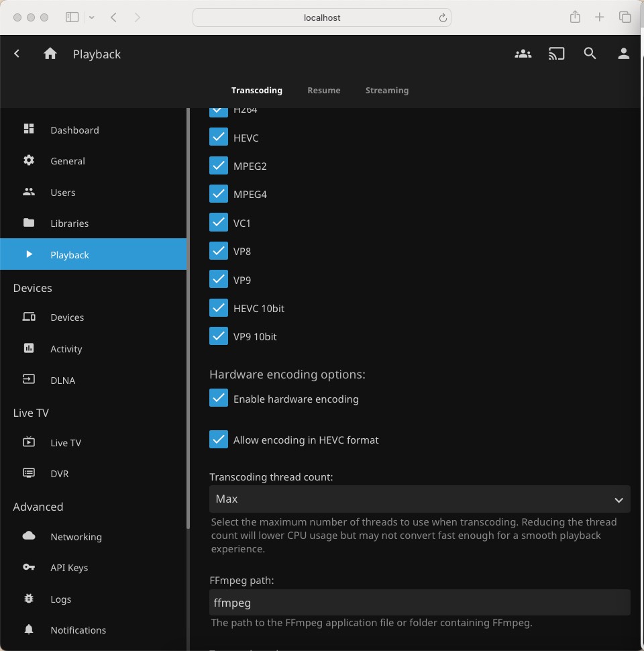Viewport: 644px width, 651px height.
Task: Open Logs from the sidebar
Action: pyautogui.click(x=60, y=599)
